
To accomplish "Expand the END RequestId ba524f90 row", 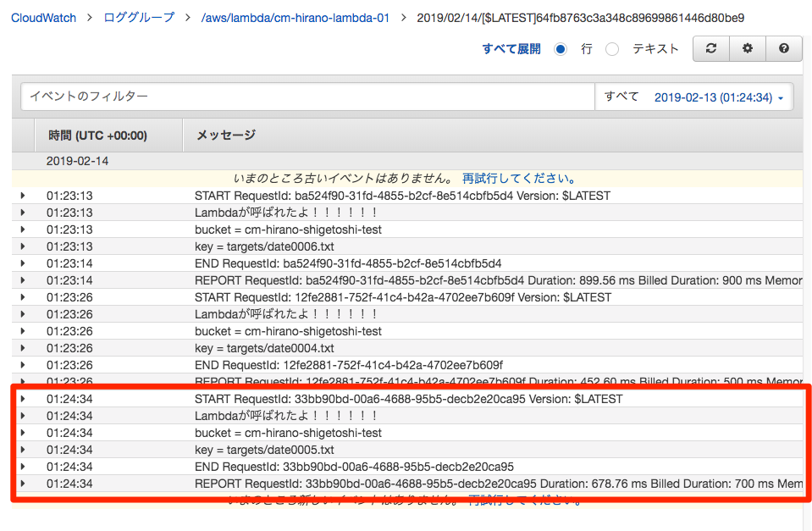I will click(x=23, y=263).
